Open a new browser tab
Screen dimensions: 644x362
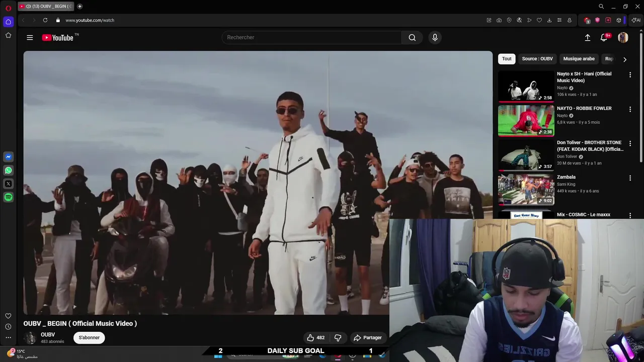click(79, 7)
